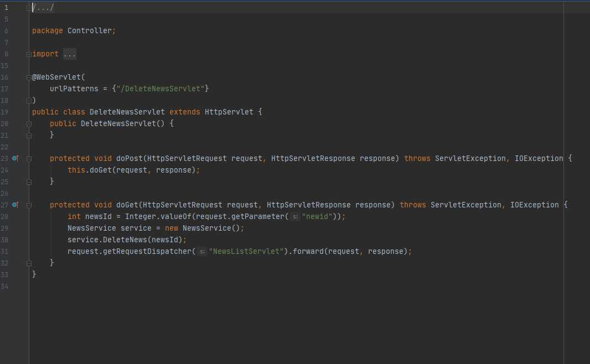This screenshot has width=590, height=364.
Task: Collapse the doPost method fold
Action: 29,159
